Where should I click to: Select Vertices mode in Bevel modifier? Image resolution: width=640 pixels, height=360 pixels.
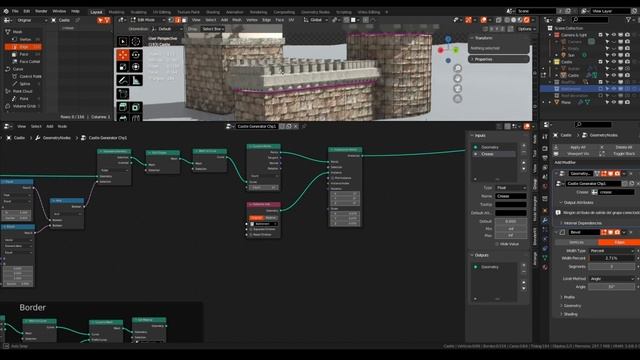pos(576,242)
